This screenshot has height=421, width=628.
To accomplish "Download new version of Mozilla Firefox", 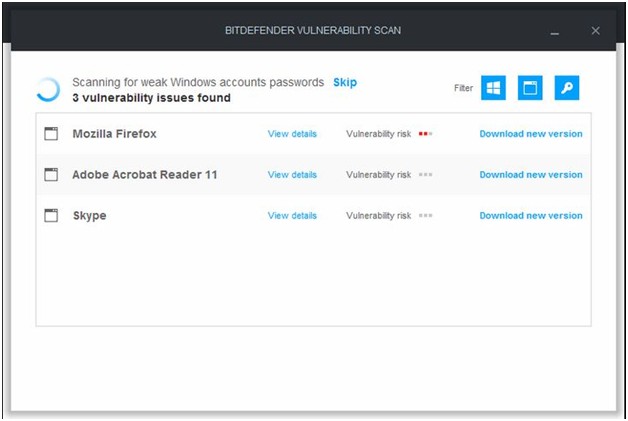I will tap(531, 134).
